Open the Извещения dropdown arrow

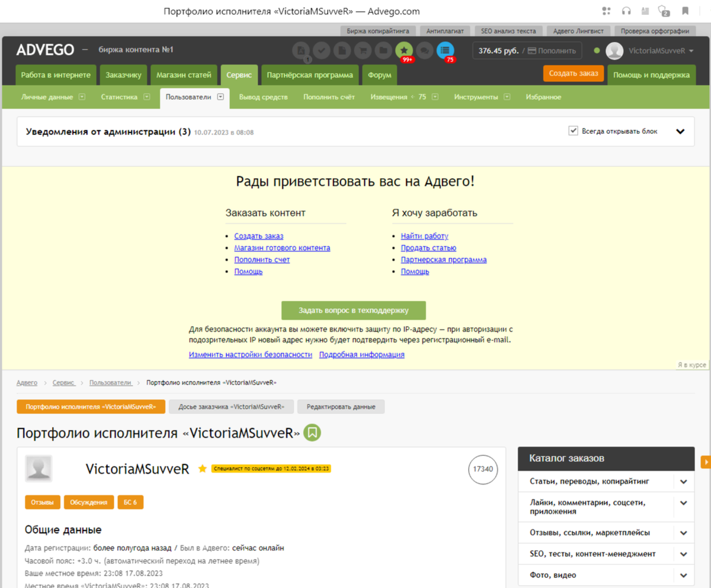pyautogui.click(x=435, y=97)
